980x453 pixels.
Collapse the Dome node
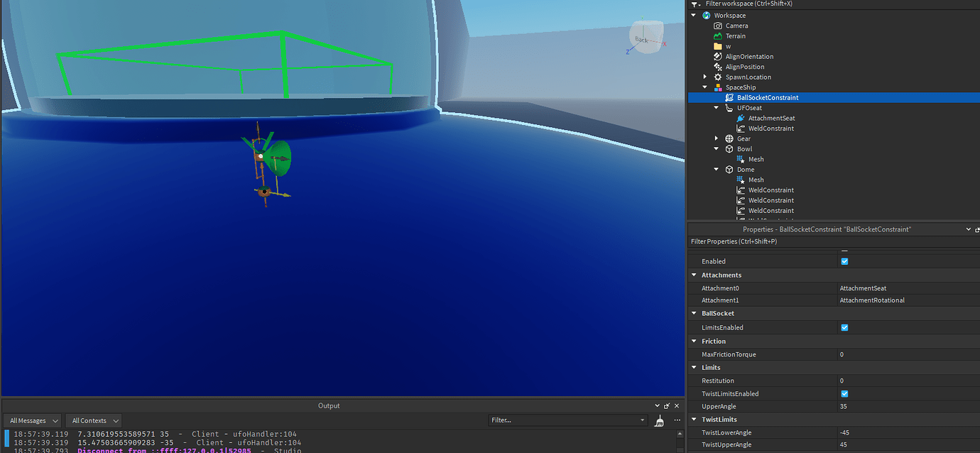click(717, 170)
